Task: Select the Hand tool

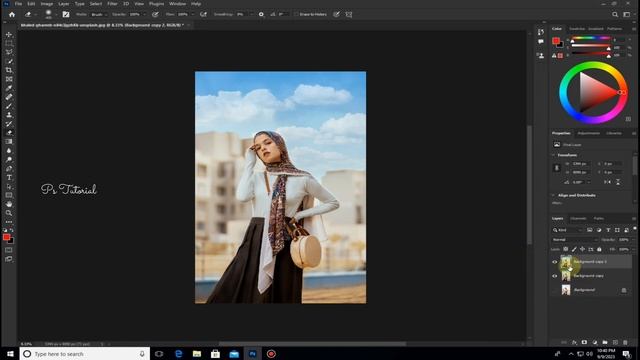Action: click(9, 204)
